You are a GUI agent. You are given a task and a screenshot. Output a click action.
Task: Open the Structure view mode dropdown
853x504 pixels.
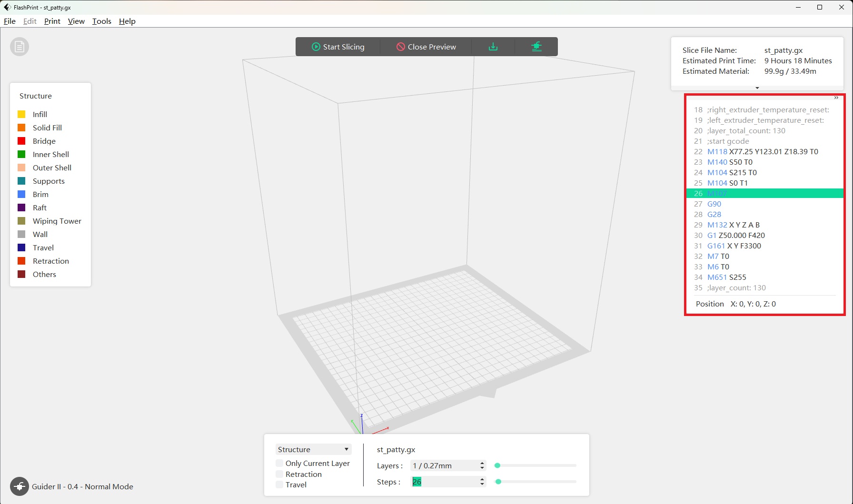pyautogui.click(x=313, y=449)
